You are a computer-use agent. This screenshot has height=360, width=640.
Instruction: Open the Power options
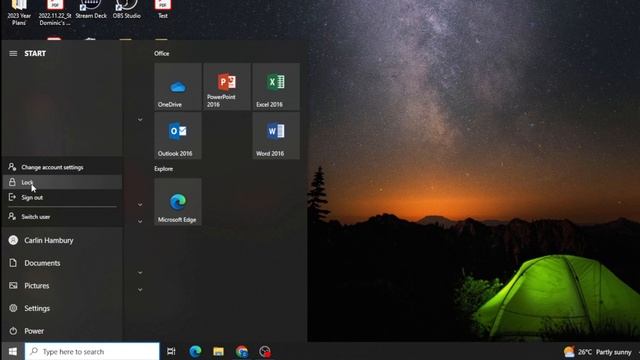62,331
